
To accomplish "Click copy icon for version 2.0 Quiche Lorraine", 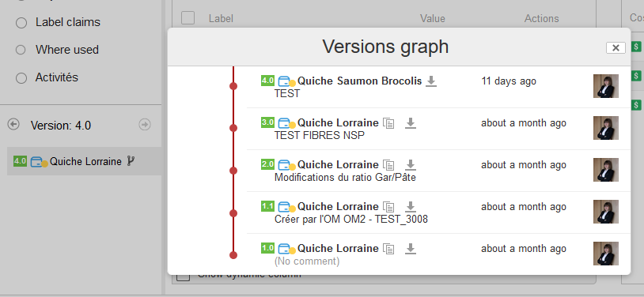I will pos(388,165).
